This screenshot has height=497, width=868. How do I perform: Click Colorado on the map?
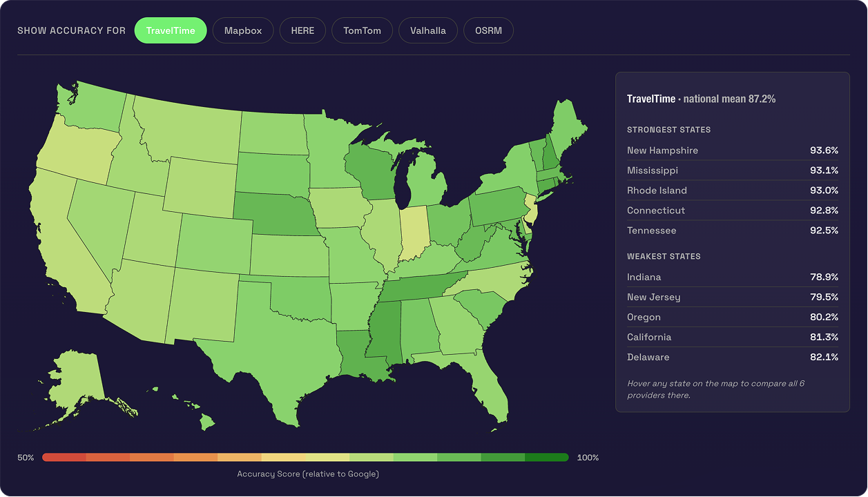(x=215, y=242)
